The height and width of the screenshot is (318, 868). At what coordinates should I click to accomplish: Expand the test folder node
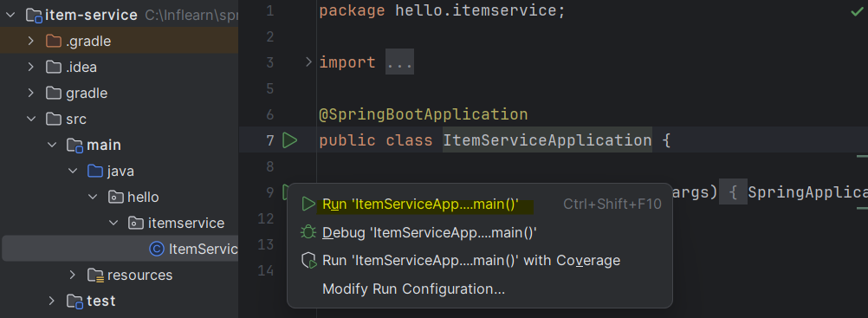(x=52, y=301)
